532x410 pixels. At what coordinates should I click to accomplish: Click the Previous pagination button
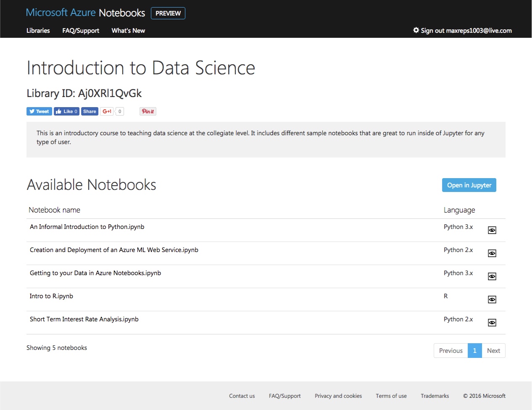click(450, 351)
